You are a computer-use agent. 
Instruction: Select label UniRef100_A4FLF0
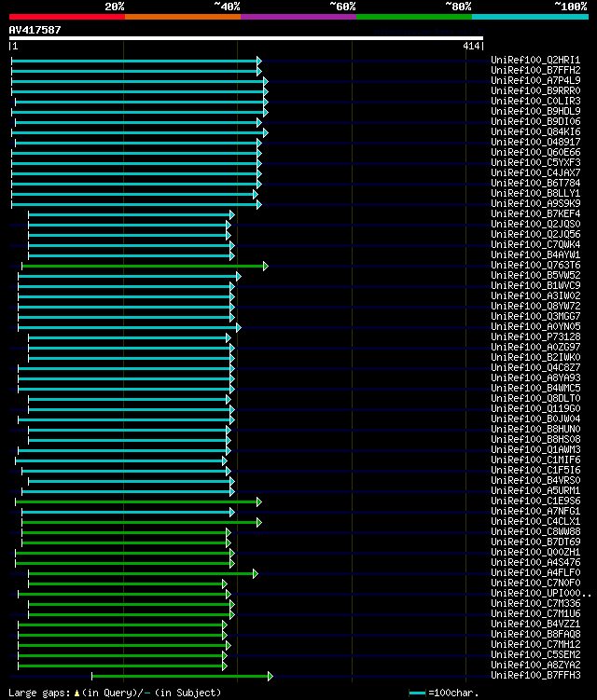tap(535, 573)
